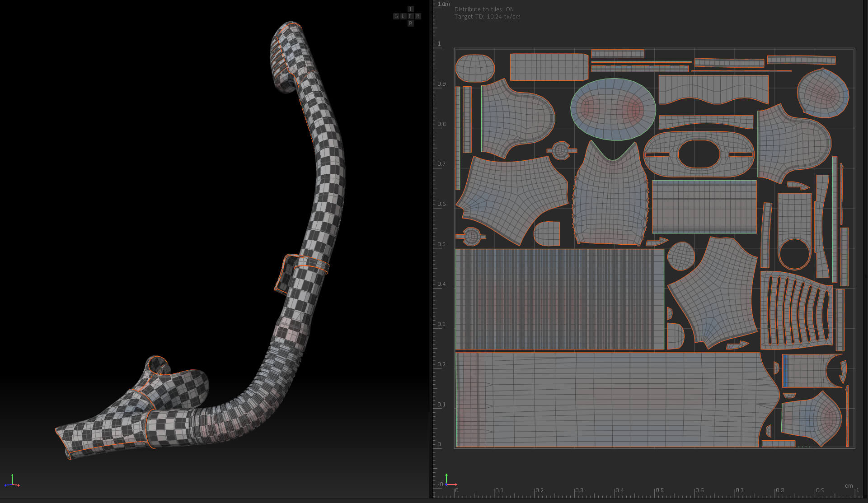
Task: Select the teardrop UV island at top right
Action: click(823, 93)
